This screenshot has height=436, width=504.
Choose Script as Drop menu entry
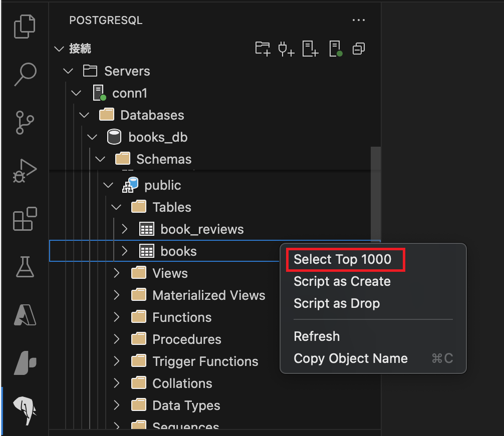point(337,303)
